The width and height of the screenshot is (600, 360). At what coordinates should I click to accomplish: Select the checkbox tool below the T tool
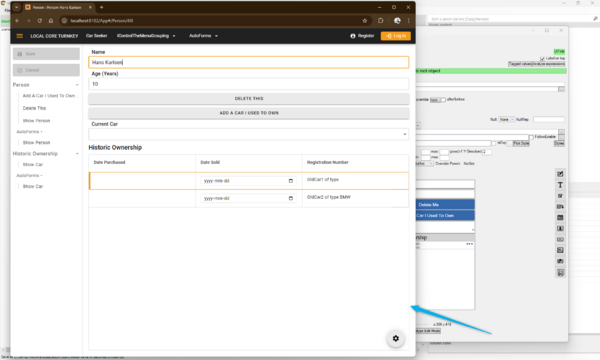[x=560, y=196]
